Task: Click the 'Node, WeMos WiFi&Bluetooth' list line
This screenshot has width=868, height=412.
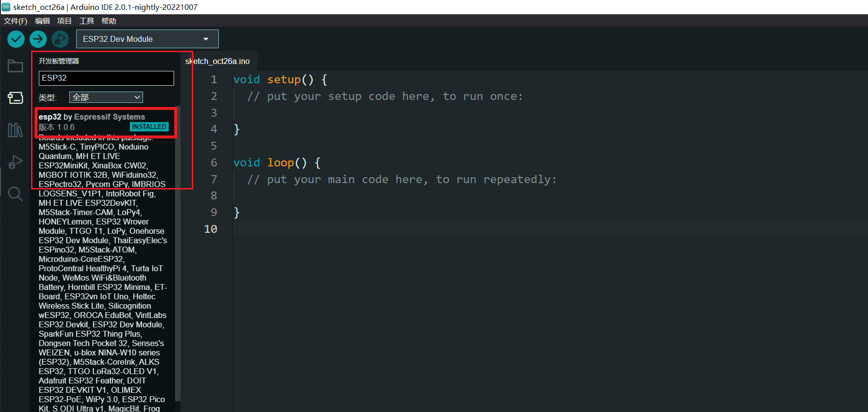Action: point(92,278)
